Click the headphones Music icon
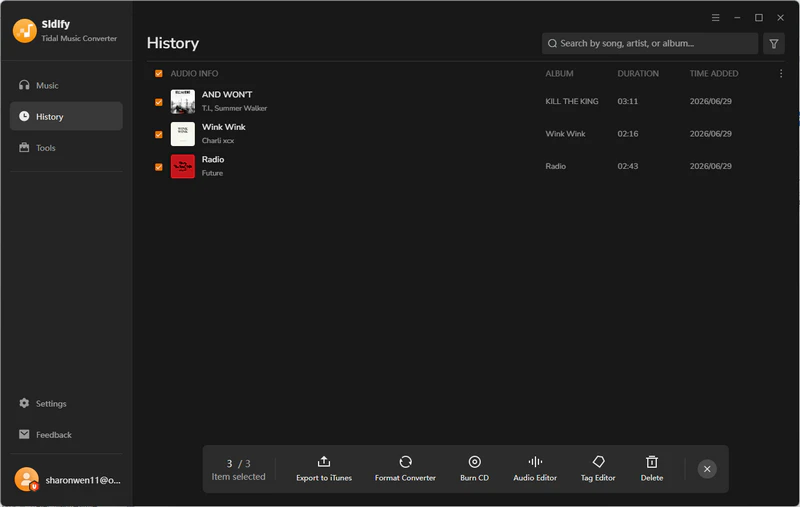 click(x=24, y=85)
